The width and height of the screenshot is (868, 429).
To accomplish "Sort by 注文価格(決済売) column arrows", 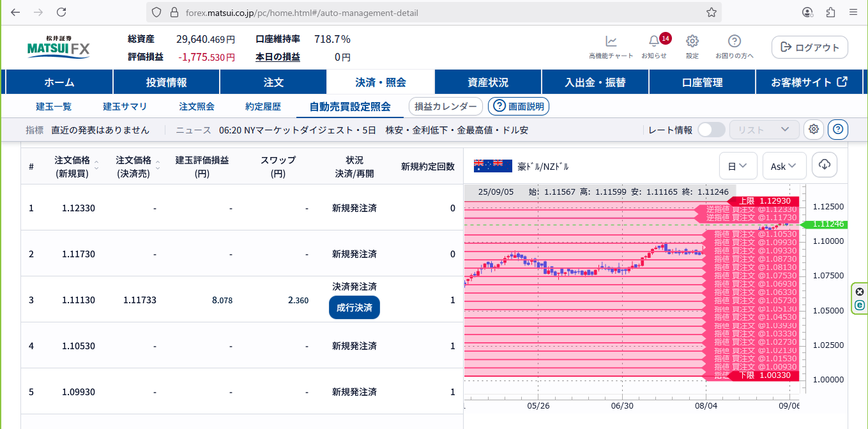I will click(158, 166).
